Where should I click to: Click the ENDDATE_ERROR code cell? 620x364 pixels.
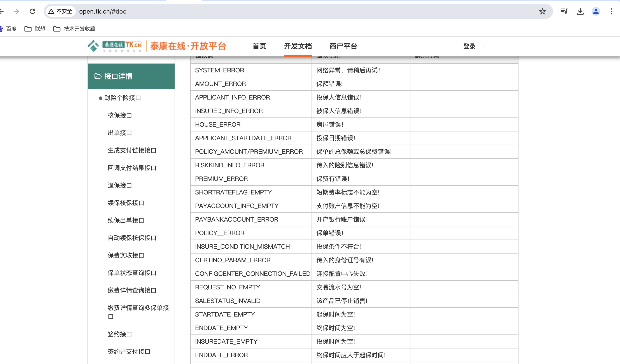click(251, 355)
